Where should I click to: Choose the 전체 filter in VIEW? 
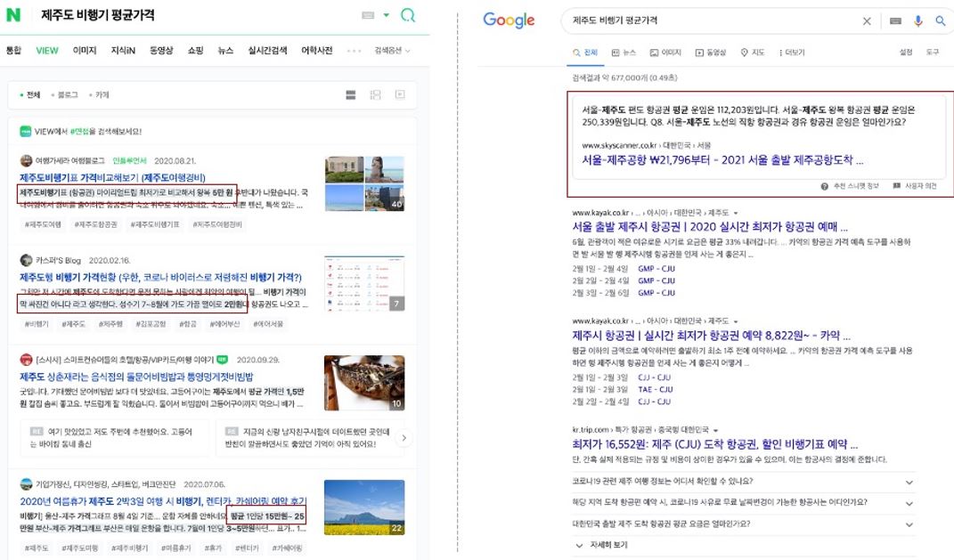pyautogui.click(x=30, y=95)
